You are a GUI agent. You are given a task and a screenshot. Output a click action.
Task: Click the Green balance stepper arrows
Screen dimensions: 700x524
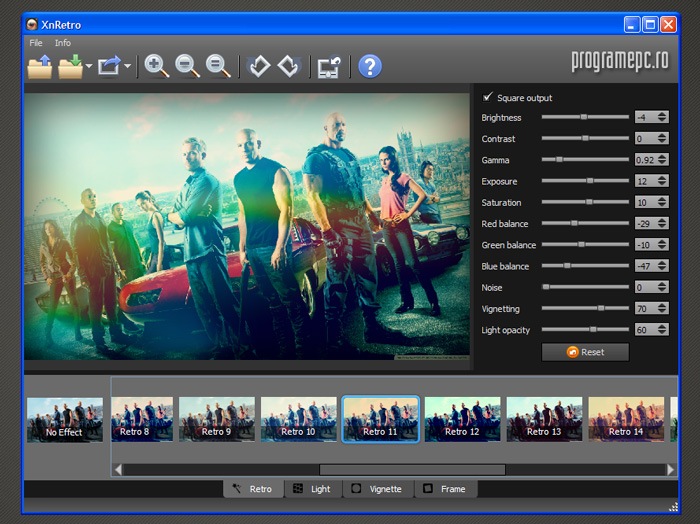(x=662, y=245)
